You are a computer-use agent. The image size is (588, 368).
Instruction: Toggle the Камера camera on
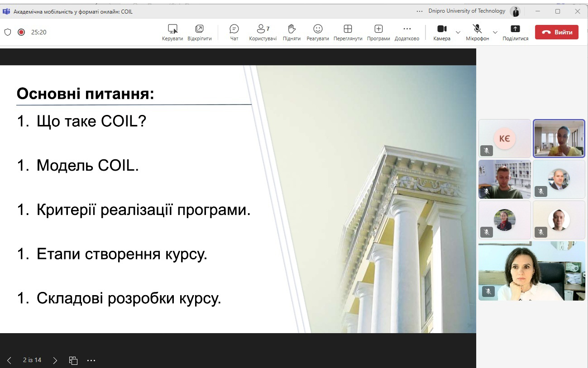(x=442, y=32)
